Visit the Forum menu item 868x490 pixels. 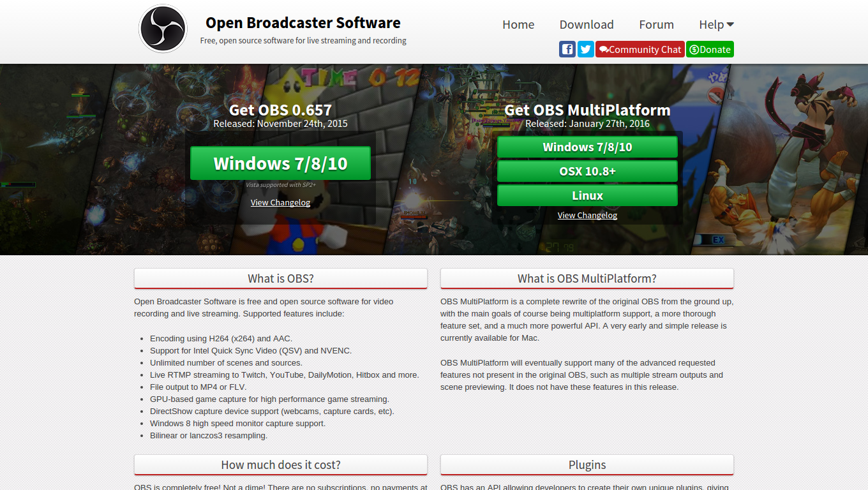pos(656,24)
